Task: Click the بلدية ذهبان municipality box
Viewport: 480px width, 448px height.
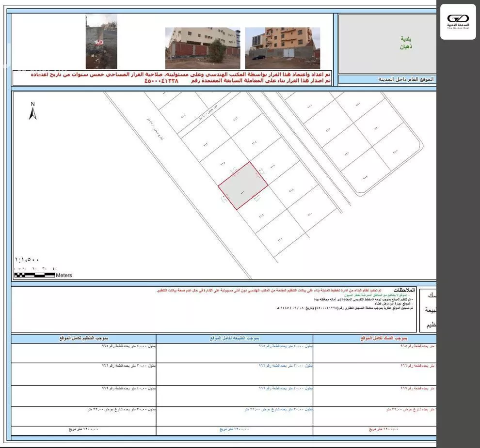Action: 387,43
